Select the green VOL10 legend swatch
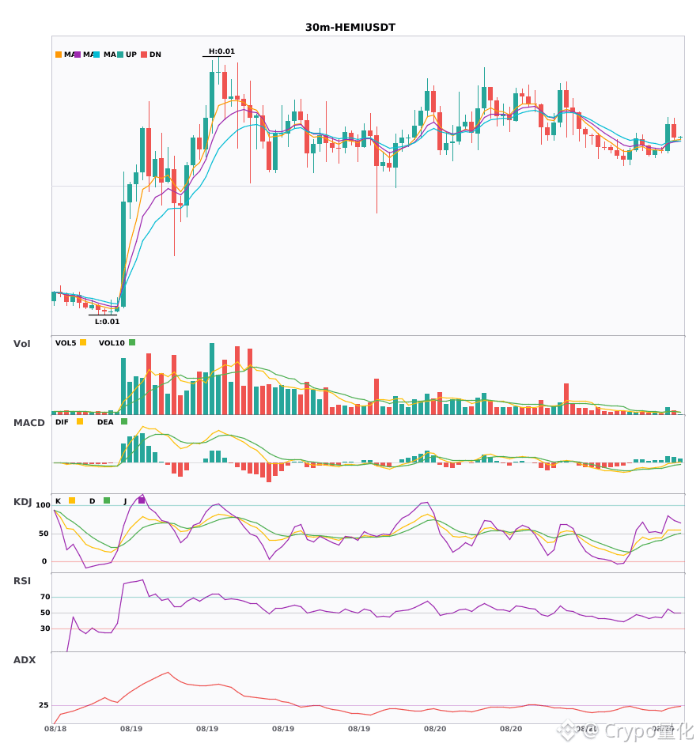Viewport: 700px width, 751px height. (132, 342)
